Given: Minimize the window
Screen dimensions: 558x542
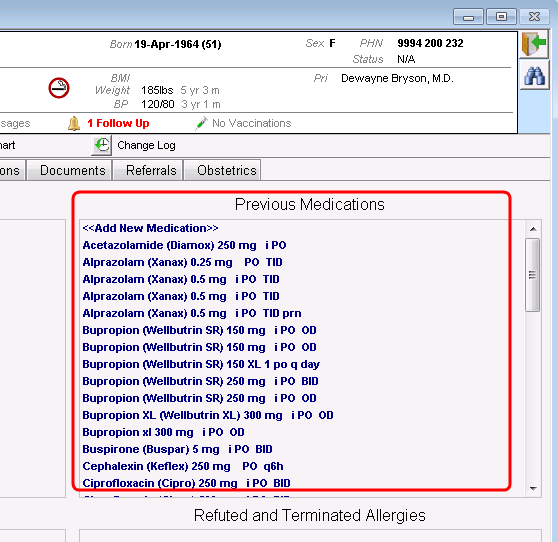Looking at the screenshot, I should click(468, 17).
